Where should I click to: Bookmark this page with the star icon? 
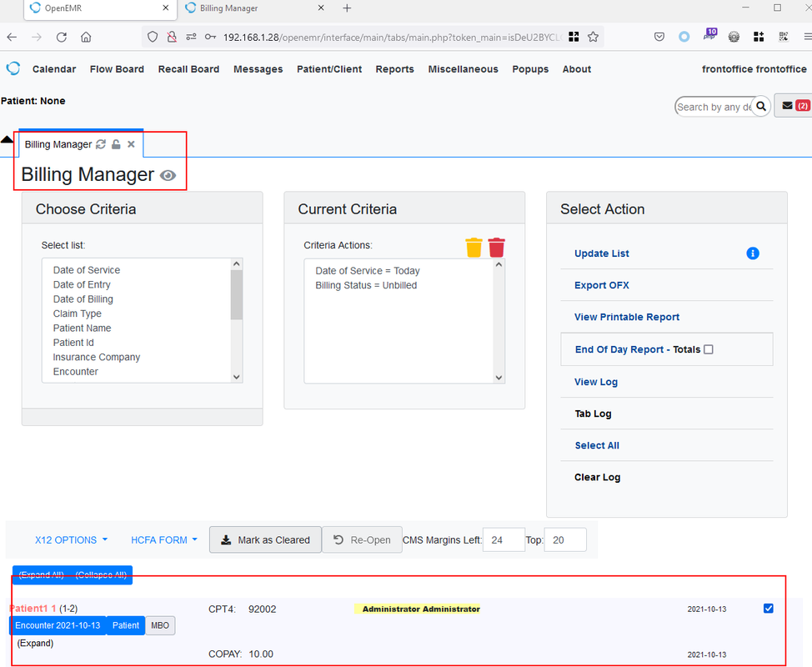[x=593, y=37]
